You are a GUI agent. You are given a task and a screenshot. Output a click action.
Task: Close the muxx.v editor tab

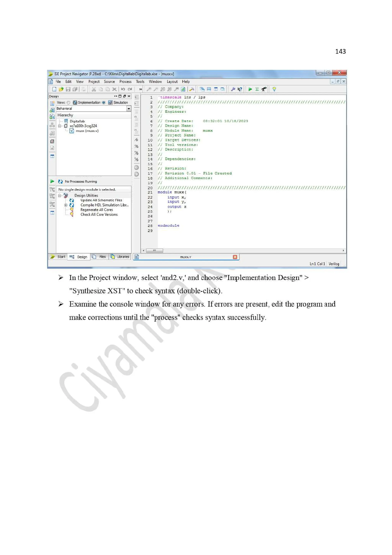coord(235,257)
